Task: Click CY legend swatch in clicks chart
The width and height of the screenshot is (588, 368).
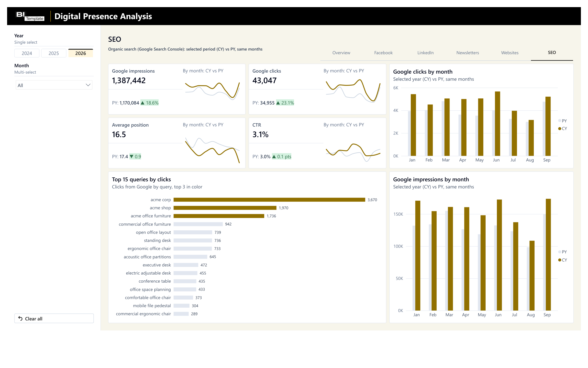Action: pos(560,129)
